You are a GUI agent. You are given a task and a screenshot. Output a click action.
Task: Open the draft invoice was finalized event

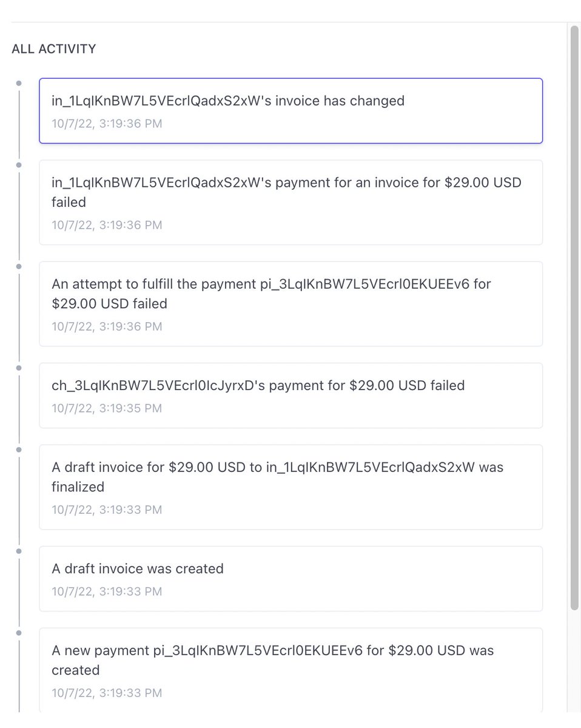(290, 487)
